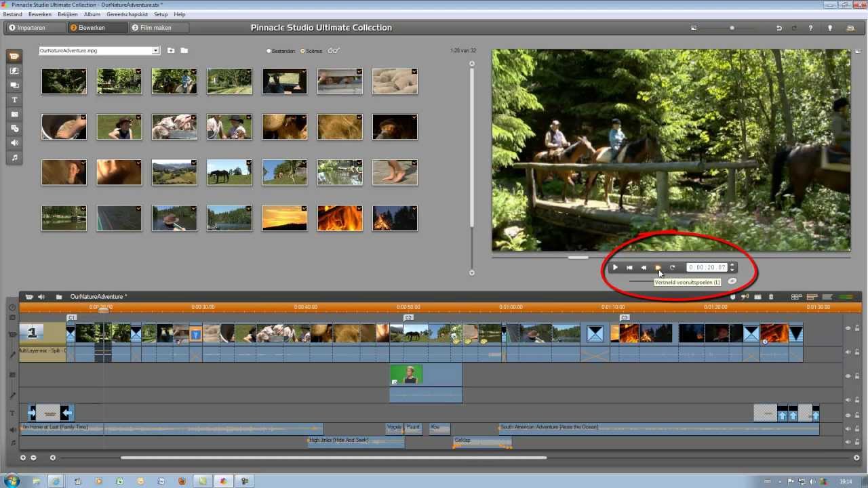Click the timeline horizontal scrollbar
The image size is (868, 488).
(334, 458)
